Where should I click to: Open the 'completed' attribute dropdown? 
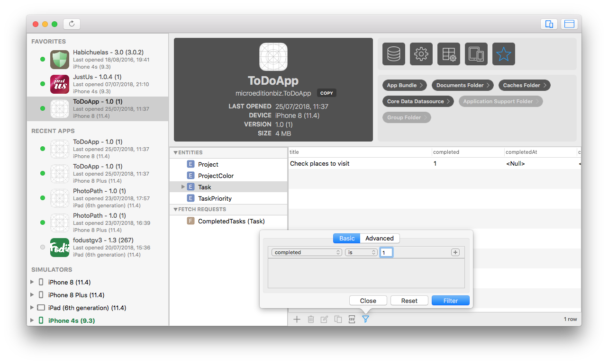point(307,252)
